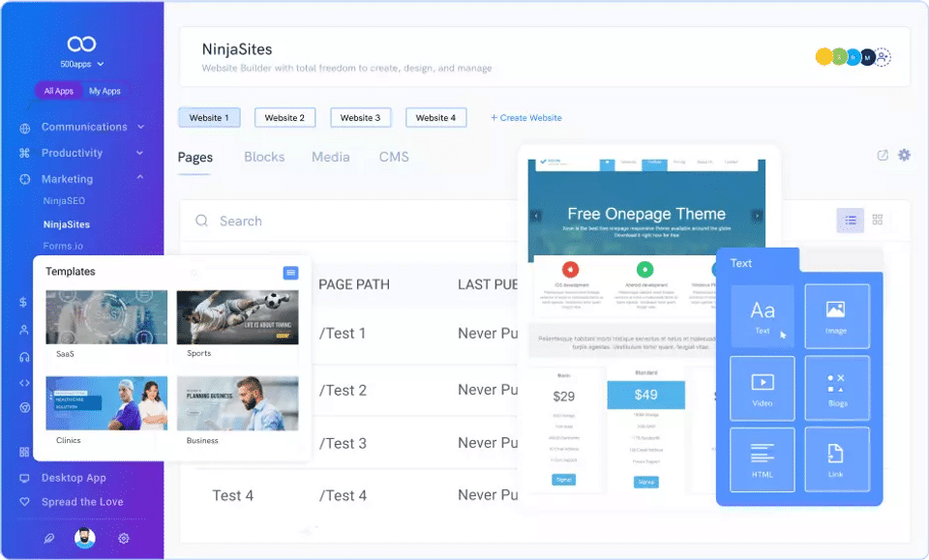Click the magnifier search icon
This screenshot has width=929, height=560.
click(x=201, y=221)
